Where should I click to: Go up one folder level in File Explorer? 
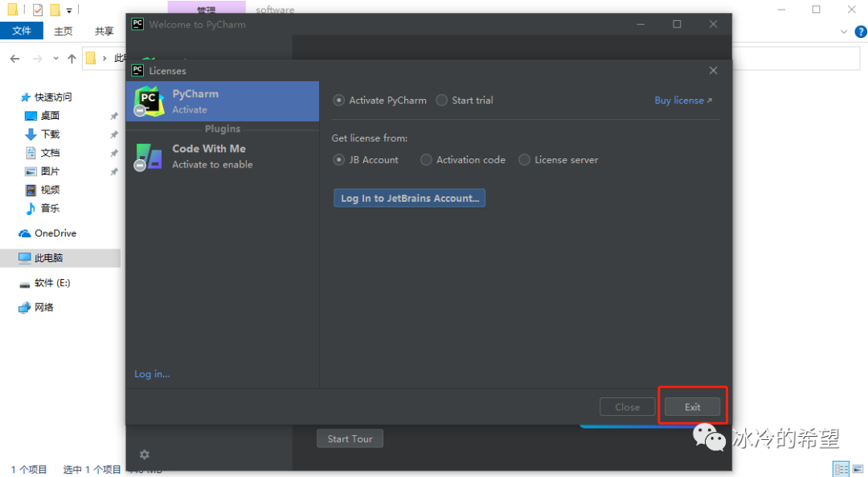tap(72, 58)
